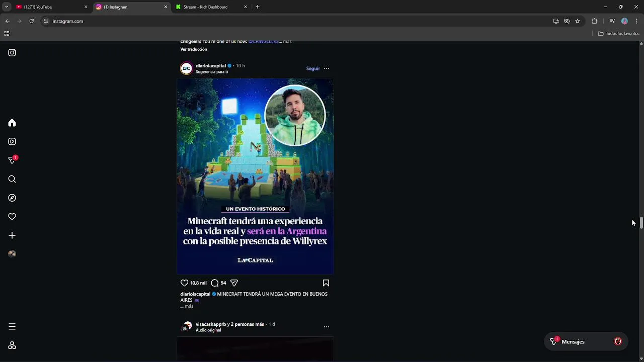Open direct messages icon in the sidebar
Screen dimensions: 644x362
(12, 160)
